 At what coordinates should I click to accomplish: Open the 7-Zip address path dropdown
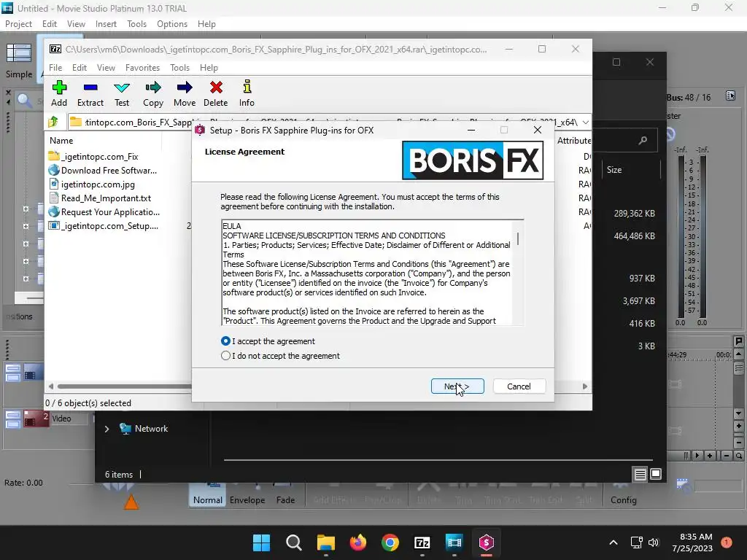pyautogui.click(x=586, y=122)
